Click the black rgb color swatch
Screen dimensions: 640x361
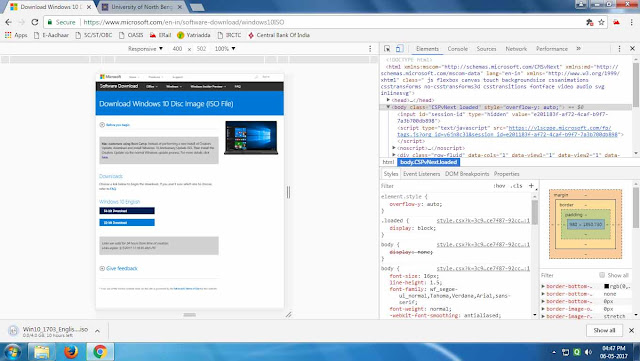click(607, 286)
